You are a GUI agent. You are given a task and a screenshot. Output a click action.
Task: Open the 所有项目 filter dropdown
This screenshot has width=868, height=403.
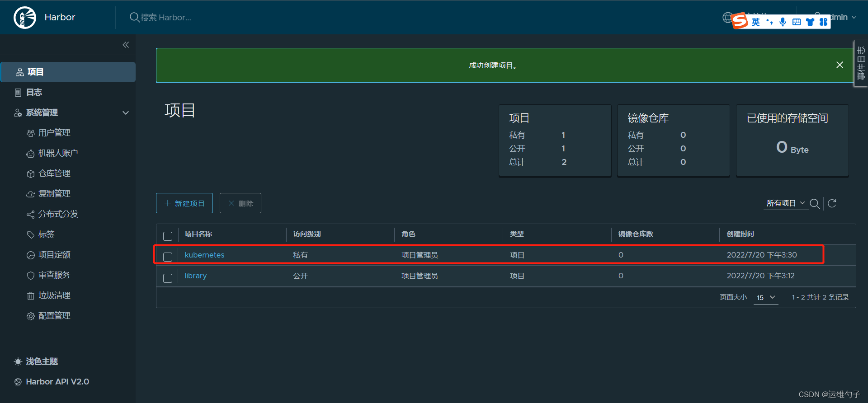[x=786, y=203]
